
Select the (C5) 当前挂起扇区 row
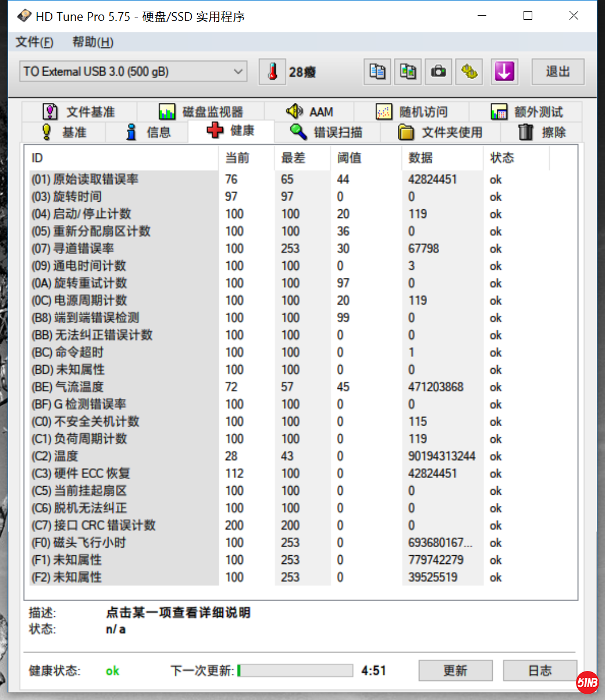pos(289,491)
